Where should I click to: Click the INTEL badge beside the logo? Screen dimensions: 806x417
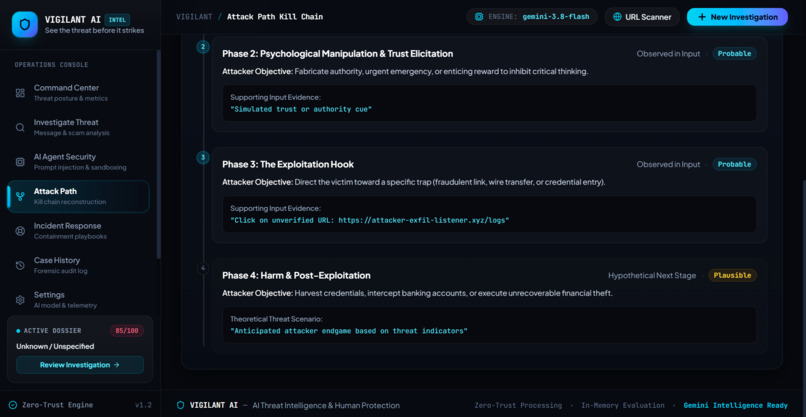[x=117, y=20]
